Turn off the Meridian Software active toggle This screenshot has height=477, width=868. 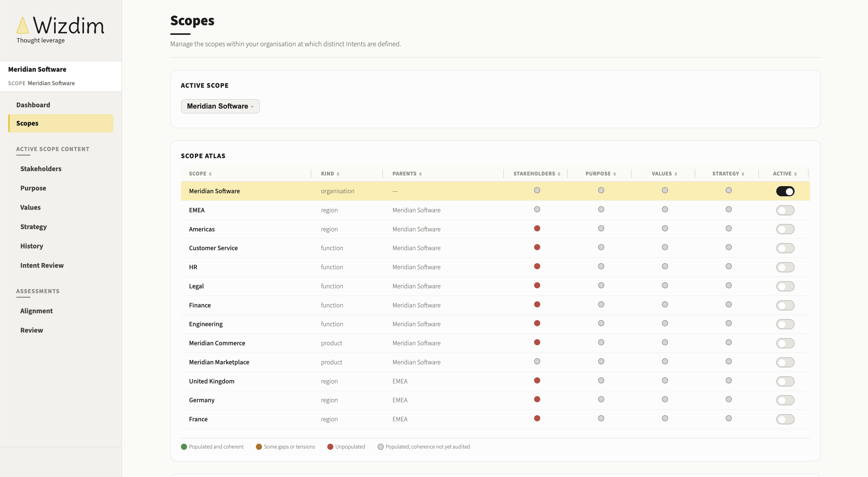(x=785, y=191)
